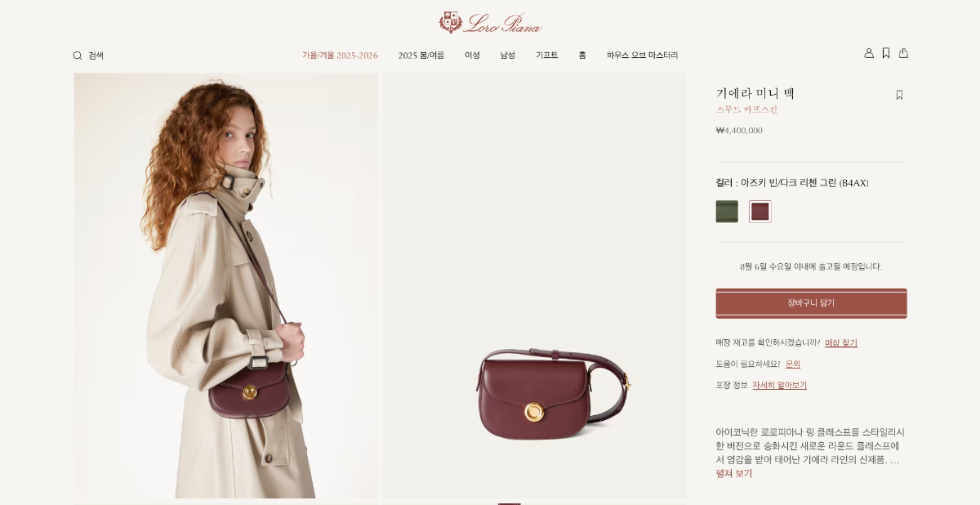This screenshot has height=505, width=980.
Task: Expand the description with 펼쳐 보기
Action: (734, 473)
